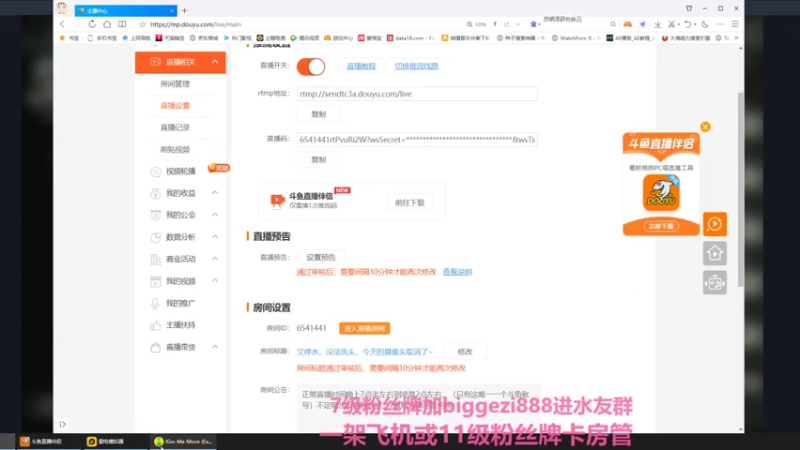
Task: Open the 直播教程 link
Action: [x=361, y=66]
